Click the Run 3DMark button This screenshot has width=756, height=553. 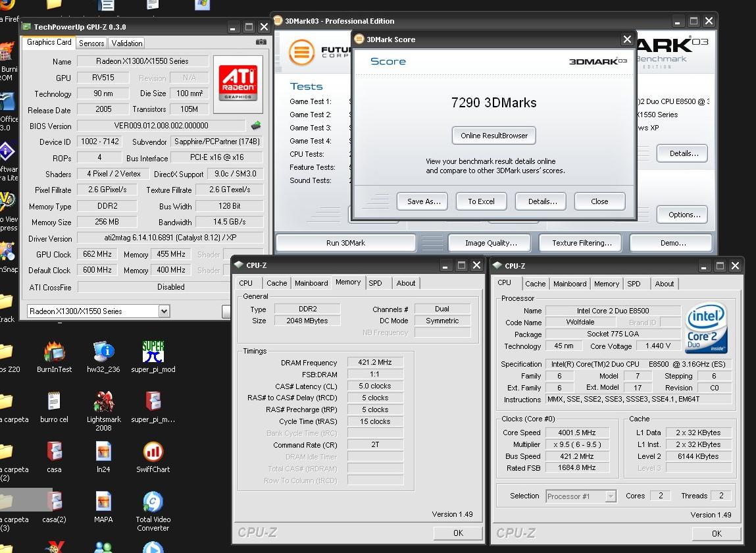345,243
